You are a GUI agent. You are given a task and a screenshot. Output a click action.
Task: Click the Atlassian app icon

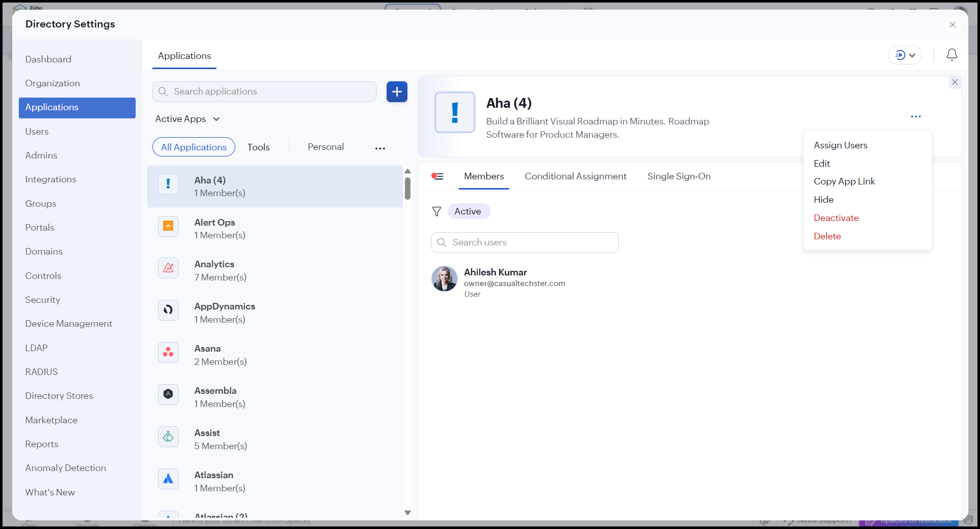pyautogui.click(x=168, y=479)
